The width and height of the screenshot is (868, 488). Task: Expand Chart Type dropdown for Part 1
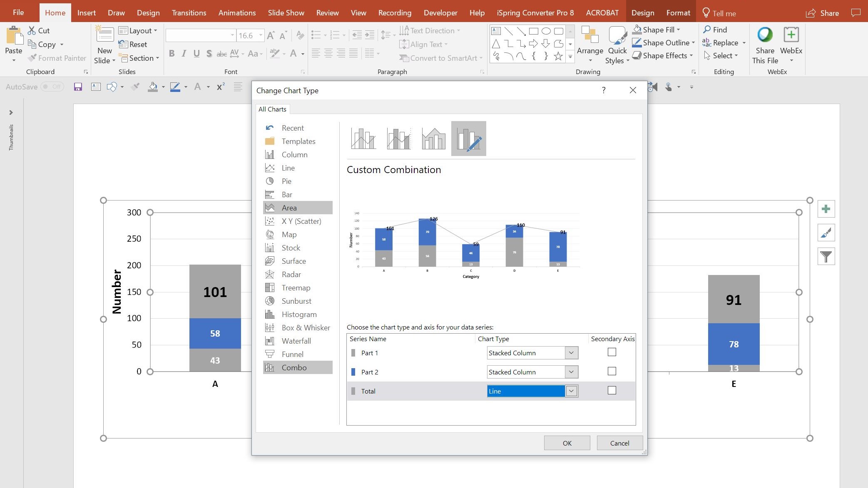tap(570, 353)
